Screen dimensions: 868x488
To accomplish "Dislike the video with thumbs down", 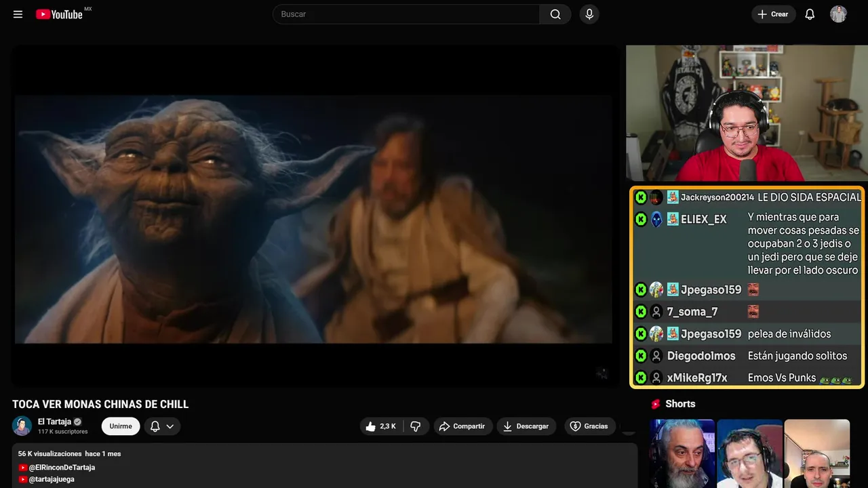I will click(x=416, y=426).
